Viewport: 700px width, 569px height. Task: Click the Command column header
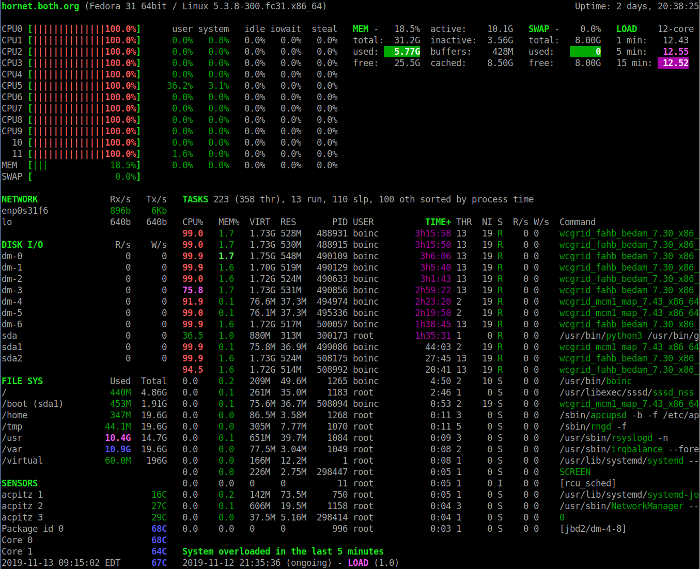pos(577,221)
